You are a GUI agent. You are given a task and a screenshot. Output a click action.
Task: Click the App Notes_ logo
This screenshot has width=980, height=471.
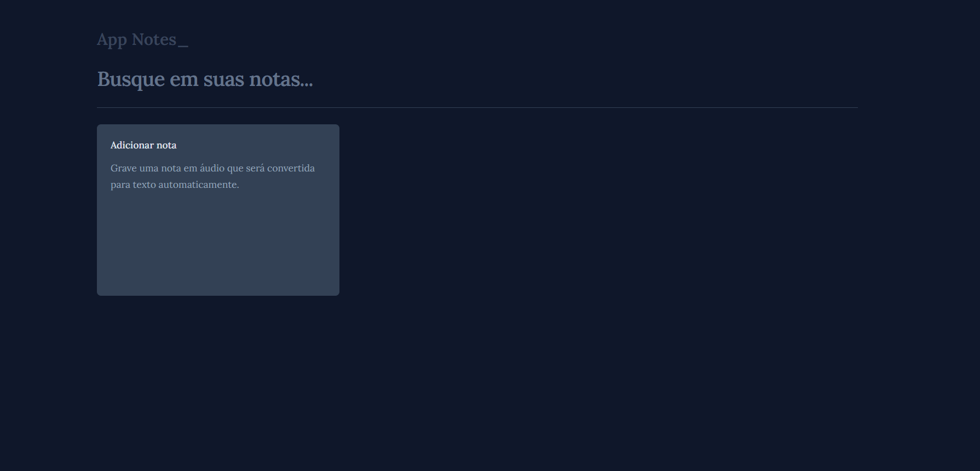142,40
